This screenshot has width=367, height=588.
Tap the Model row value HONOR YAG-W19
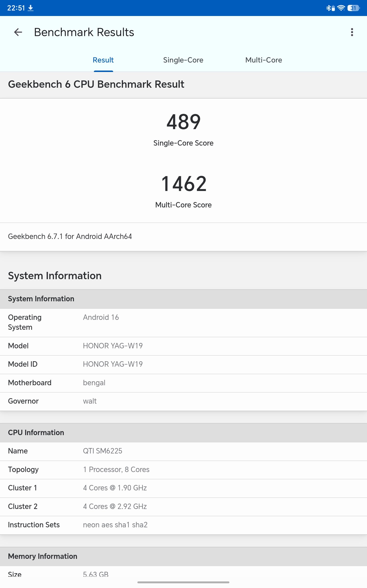113,346
